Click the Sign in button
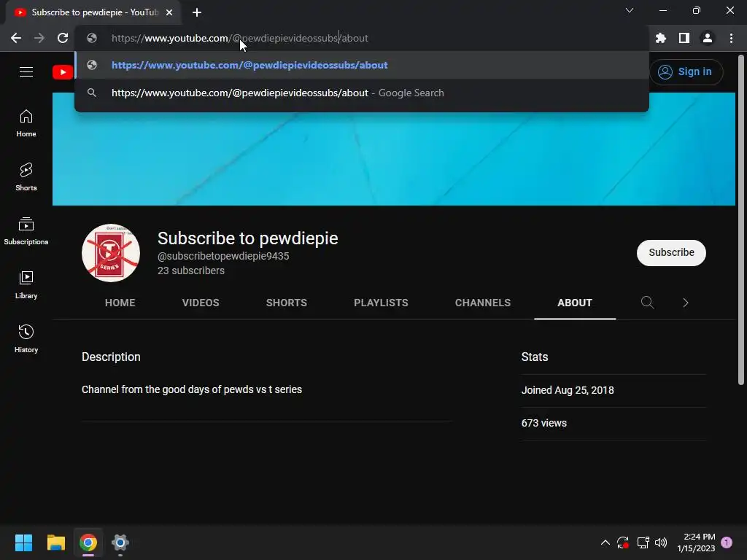The image size is (747, 560). [x=686, y=72]
